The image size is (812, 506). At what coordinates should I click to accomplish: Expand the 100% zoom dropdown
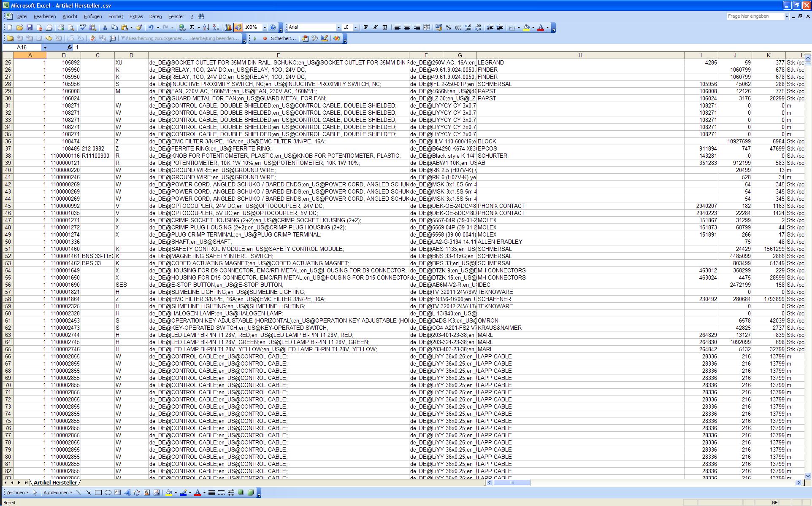(x=265, y=27)
